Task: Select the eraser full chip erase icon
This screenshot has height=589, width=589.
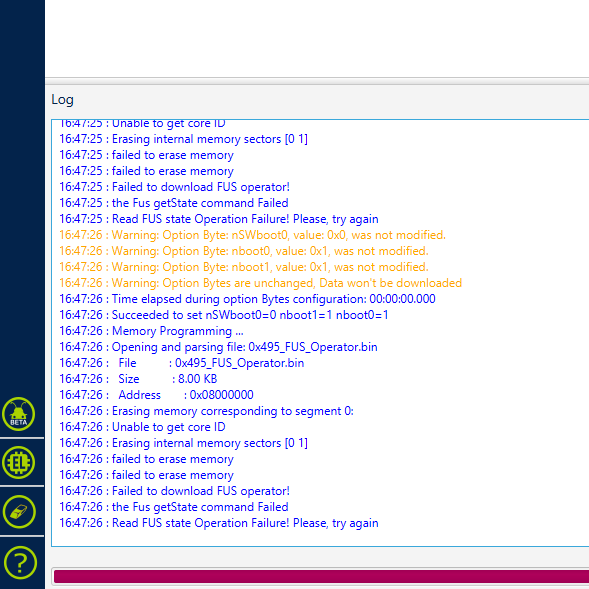Action: [x=19, y=512]
